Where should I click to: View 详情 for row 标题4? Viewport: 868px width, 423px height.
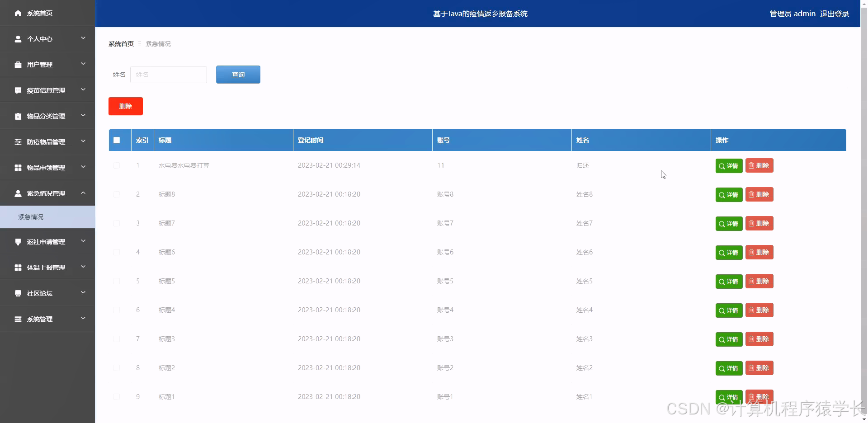point(729,310)
